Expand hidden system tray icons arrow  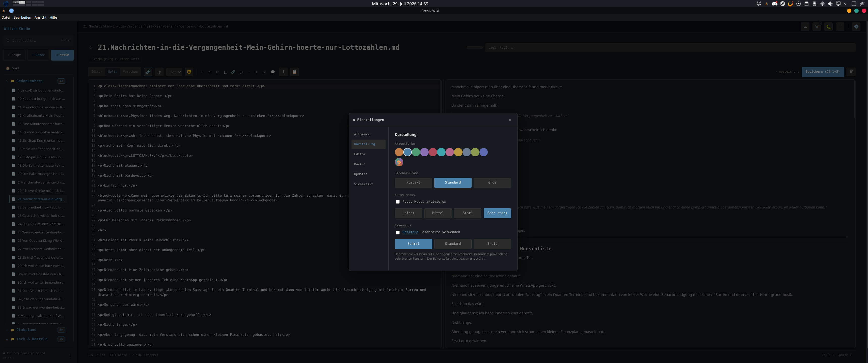(846, 4)
